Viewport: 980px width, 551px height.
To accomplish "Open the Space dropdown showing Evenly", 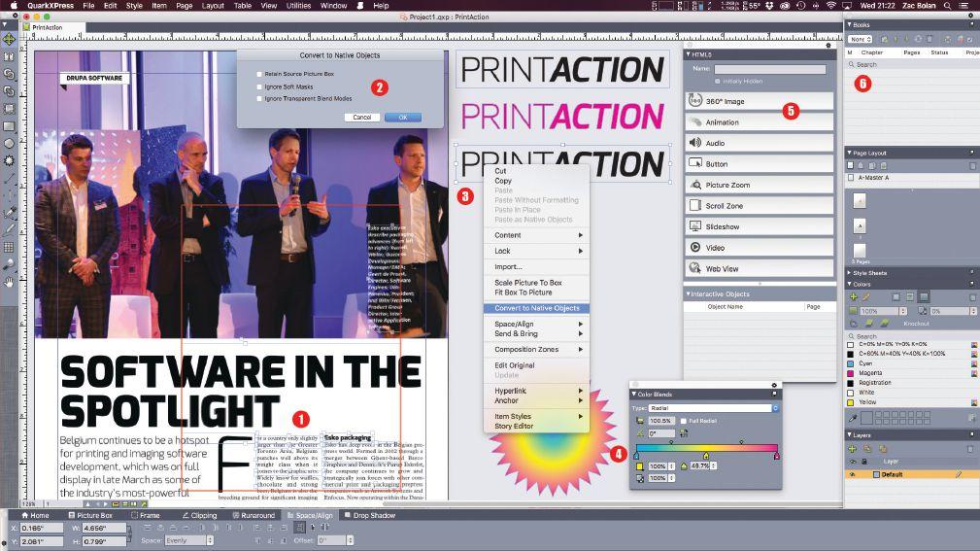I will (189, 540).
